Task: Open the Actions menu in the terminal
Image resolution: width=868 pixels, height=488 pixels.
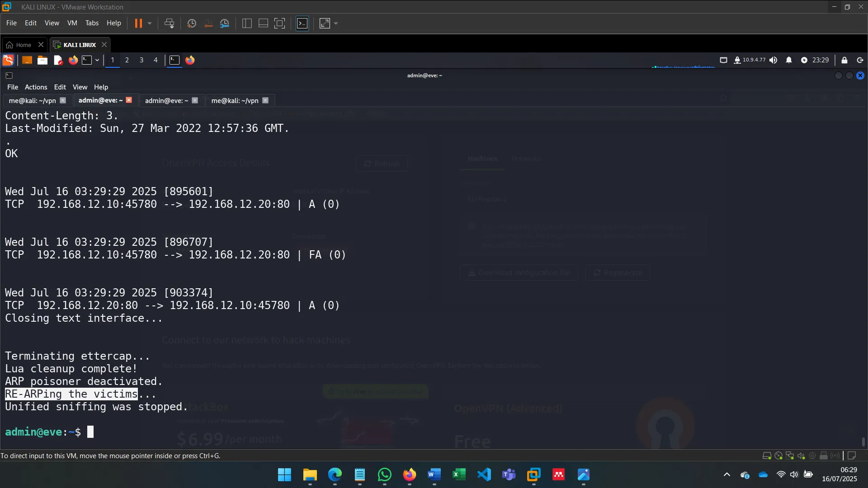Action: (35, 87)
